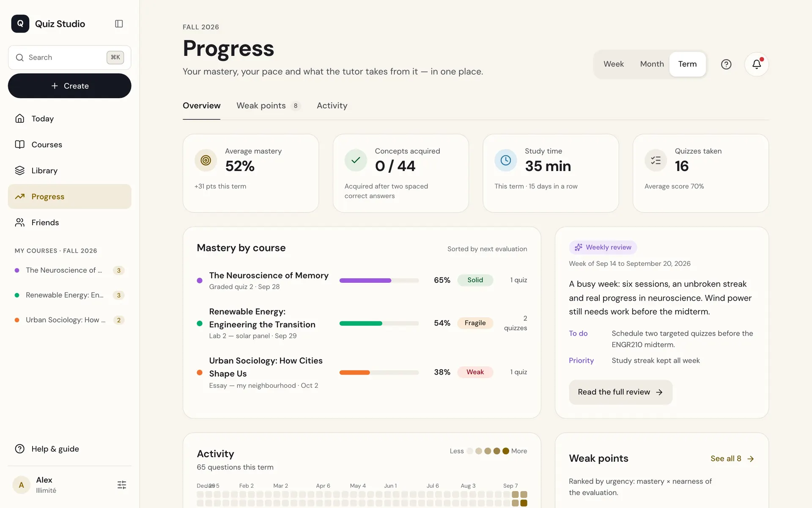Screen dimensions: 812x508
Task: Click the Weekly review sparkle icon
Action: 578,247
